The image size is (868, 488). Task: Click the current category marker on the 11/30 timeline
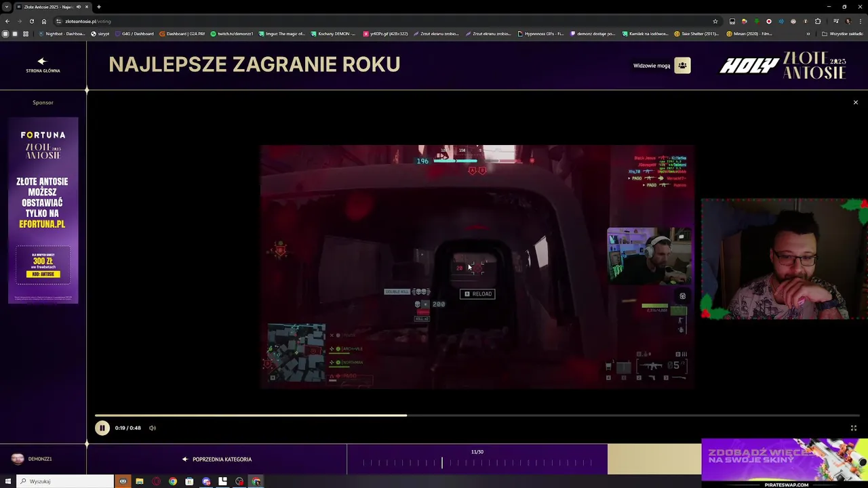tap(442, 462)
